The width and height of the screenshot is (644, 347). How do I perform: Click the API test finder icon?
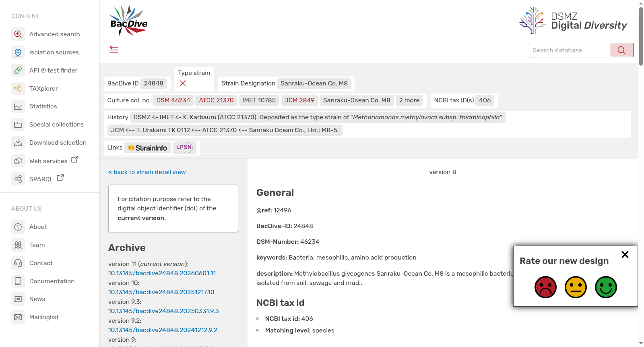click(18, 71)
